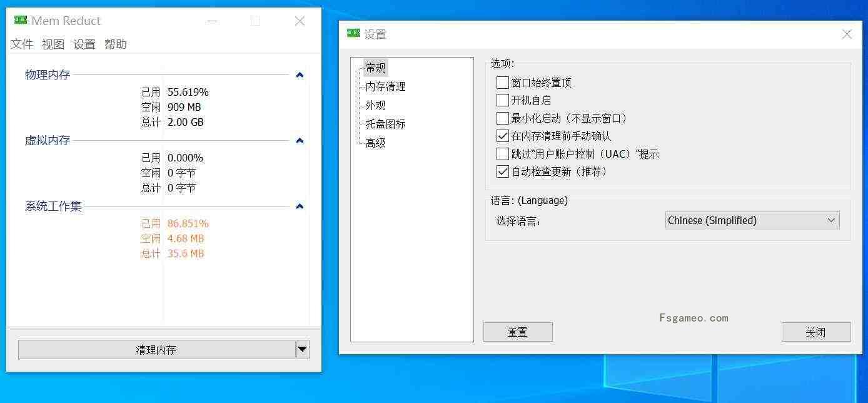Click the 物理内存 section header
The image size is (868, 403).
48,75
